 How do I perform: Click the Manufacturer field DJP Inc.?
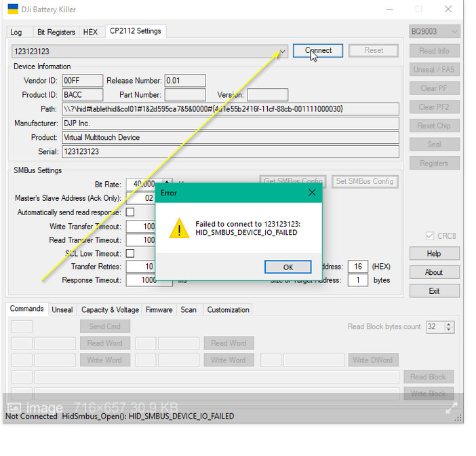231,123
